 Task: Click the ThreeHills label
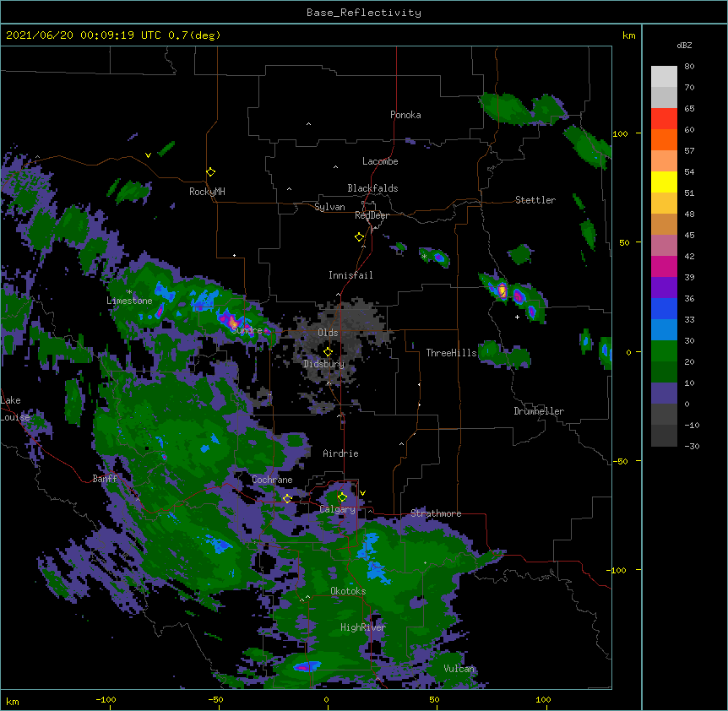coord(451,353)
